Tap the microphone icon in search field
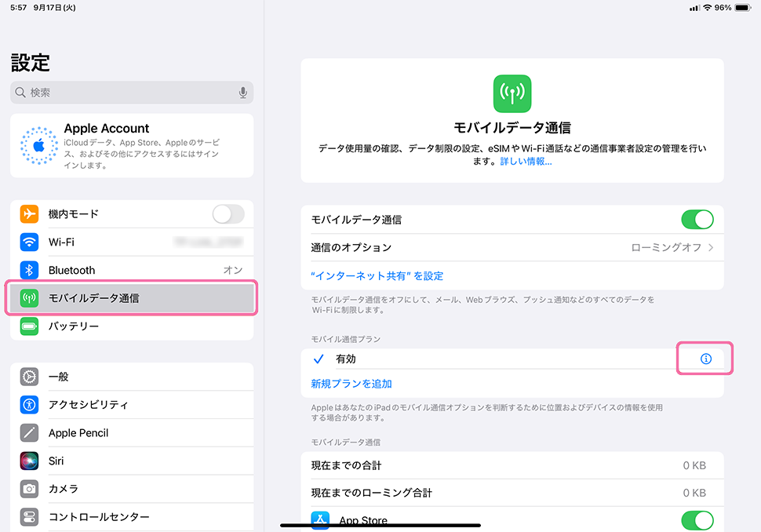The width and height of the screenshot is (761, 532). [243, 93]
